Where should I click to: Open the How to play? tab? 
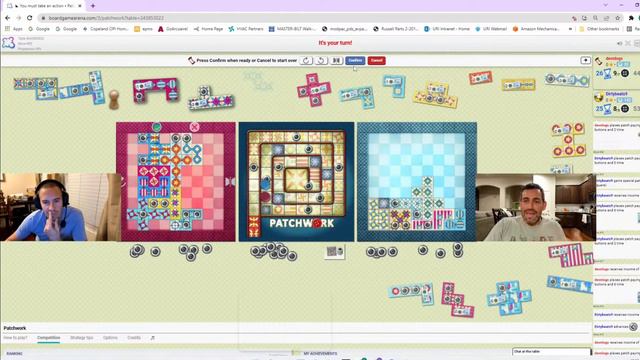tap(16, 338)
